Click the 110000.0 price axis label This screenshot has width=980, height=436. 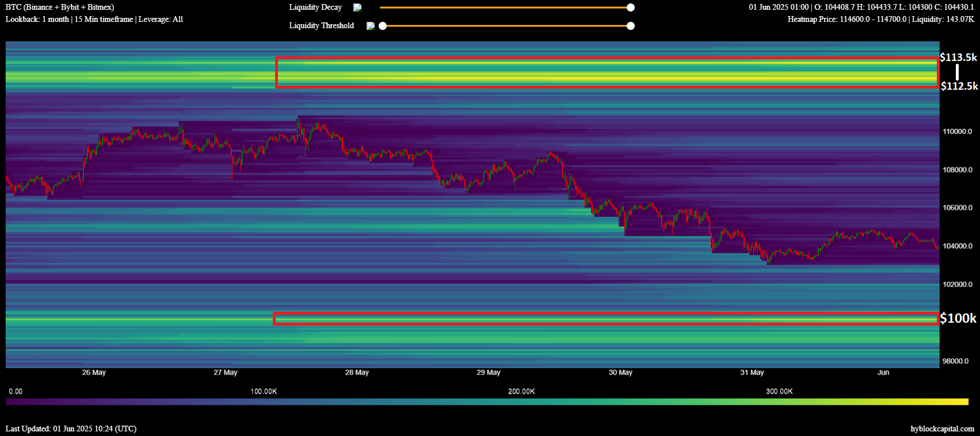tap(957, 132)
